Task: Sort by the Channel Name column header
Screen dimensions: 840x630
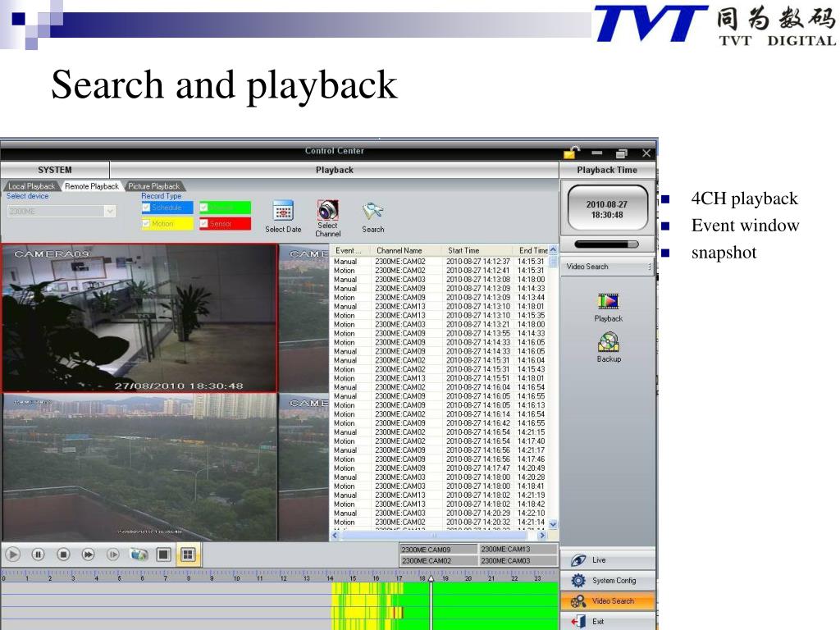Action: (406, 250)
